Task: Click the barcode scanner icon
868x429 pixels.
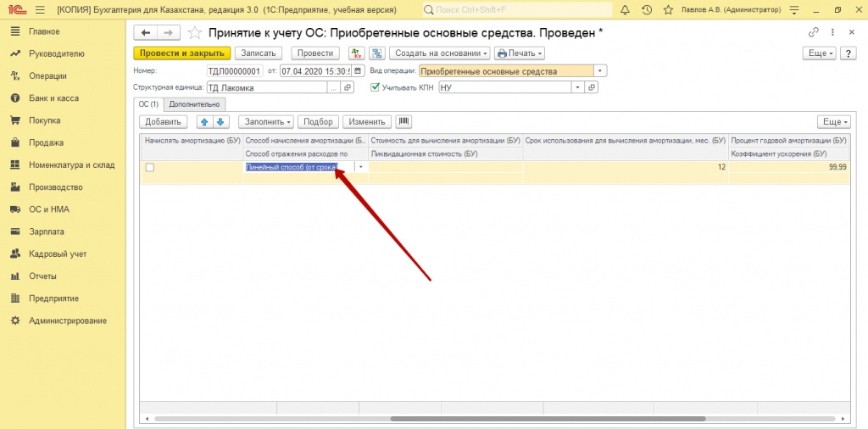Action: point(403,122)
